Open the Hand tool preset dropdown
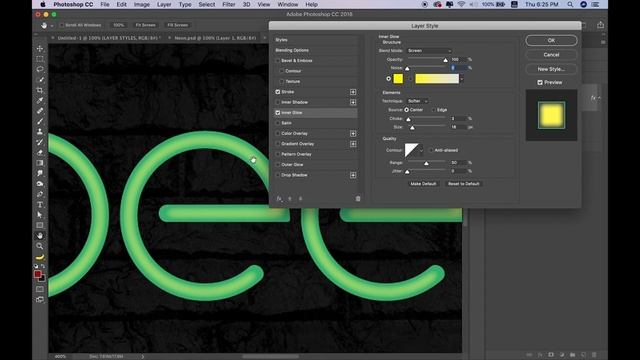 point(52,25)
